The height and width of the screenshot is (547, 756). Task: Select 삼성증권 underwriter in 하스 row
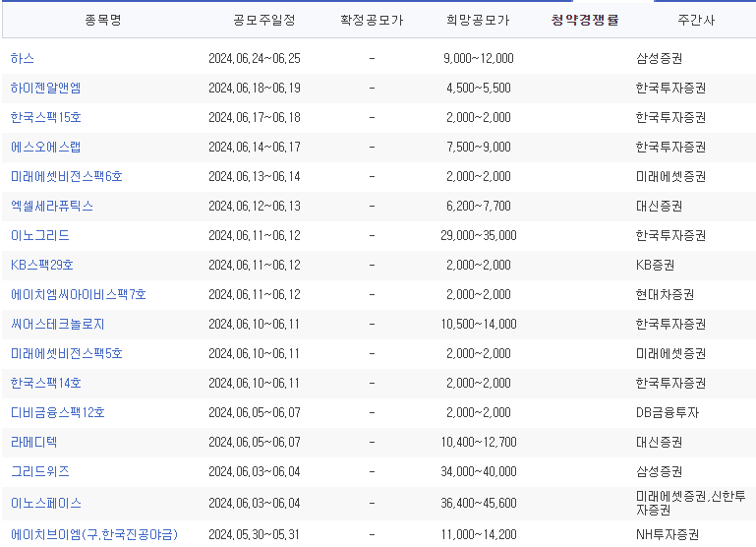coord(659,58)
